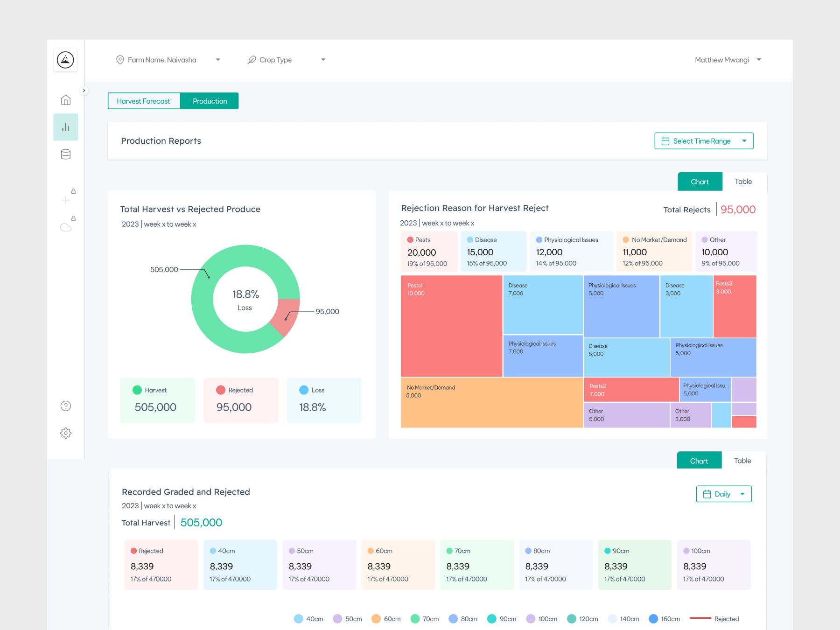Toggle the 120cm legend series
This screenshot has width=840, height=630.
pos(582,619)
